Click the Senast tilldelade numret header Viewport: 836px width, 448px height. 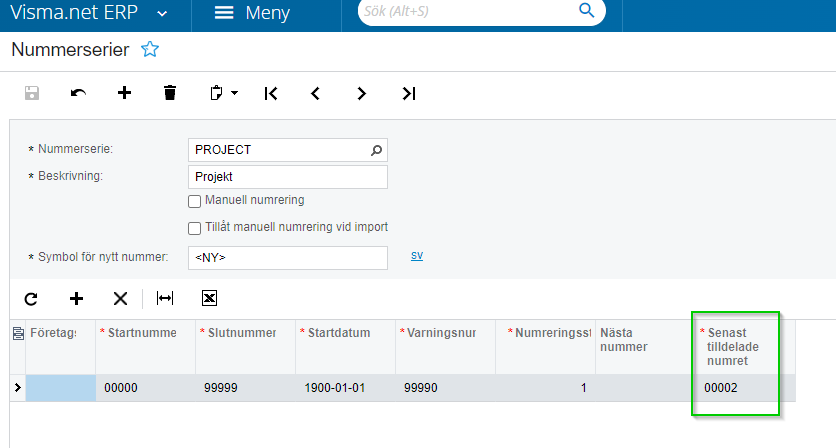[x=745, y=347]
